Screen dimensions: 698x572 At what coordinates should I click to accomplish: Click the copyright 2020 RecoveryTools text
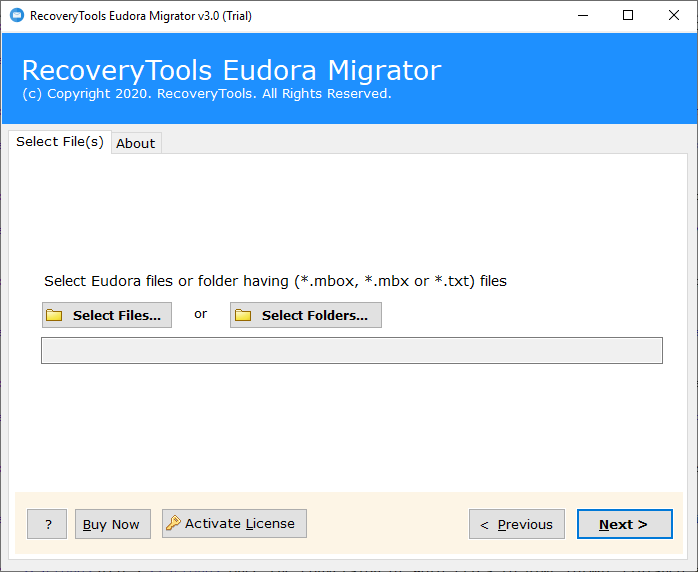(207, 94)
